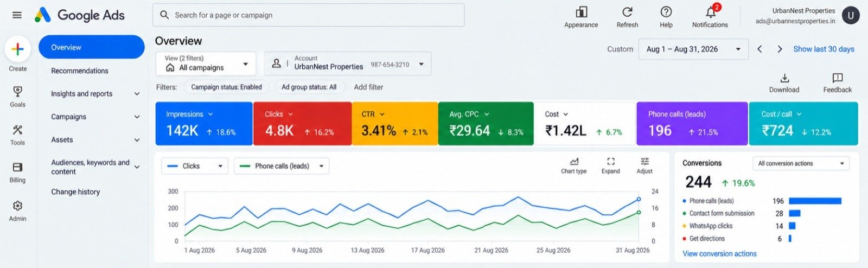
Task: Change metric on the Impressions card
Action: 210,114
